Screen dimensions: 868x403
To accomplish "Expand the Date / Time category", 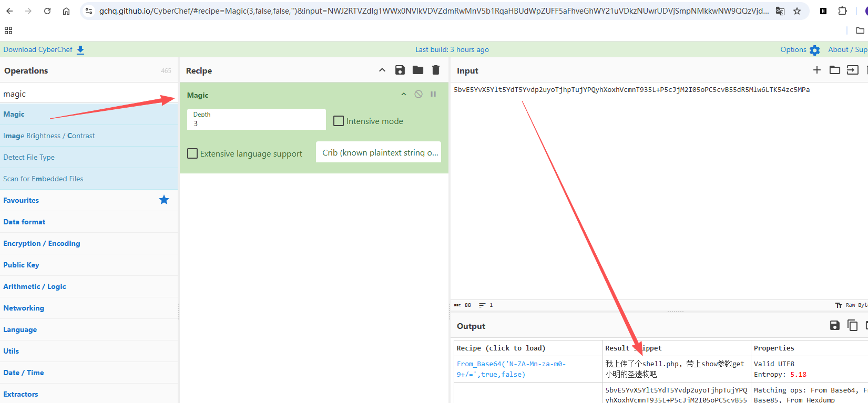I will [x=89, y=373].
